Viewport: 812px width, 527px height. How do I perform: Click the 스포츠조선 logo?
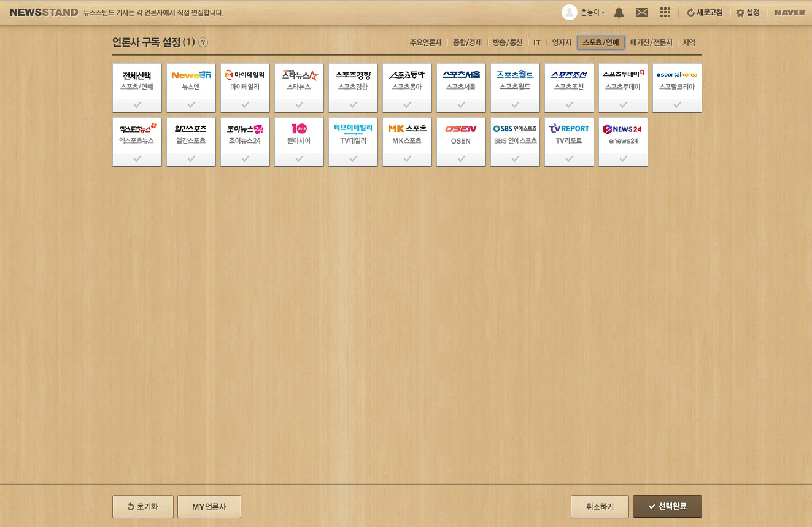(x=569, y=75)
